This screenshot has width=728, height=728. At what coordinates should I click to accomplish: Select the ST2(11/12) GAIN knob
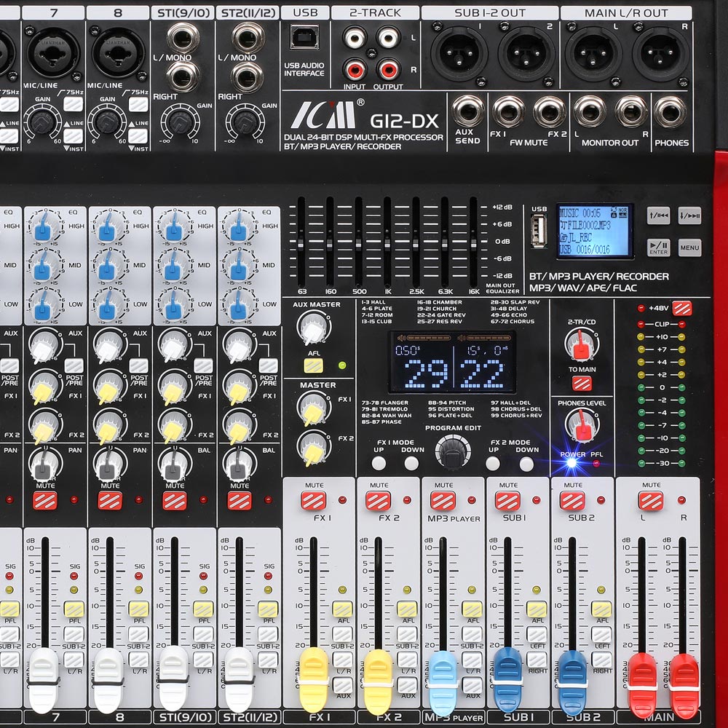[x=245, y=122]
